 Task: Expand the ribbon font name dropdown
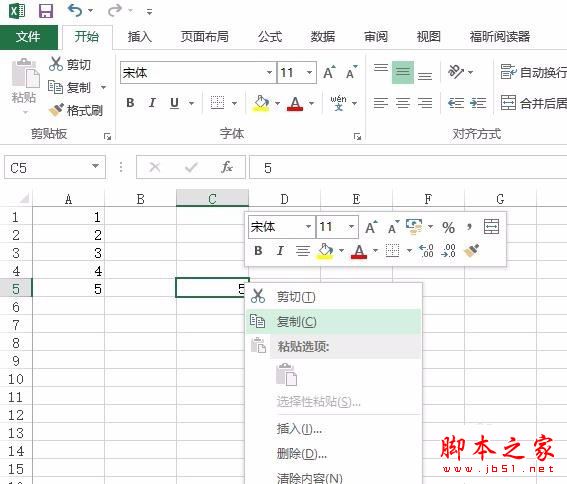pyautogui.click(x=269, y=72)
